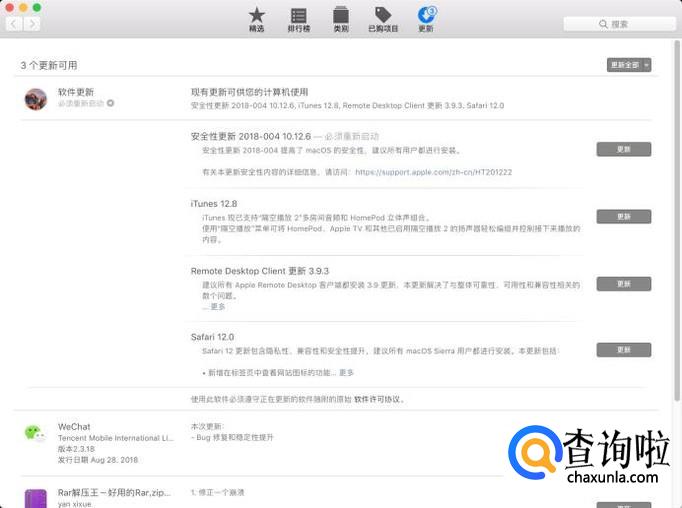Screen dimensions: 682x508
Task: Open the Rar解压王 app title
Action: pyautogui.click(x=114, y=492)
